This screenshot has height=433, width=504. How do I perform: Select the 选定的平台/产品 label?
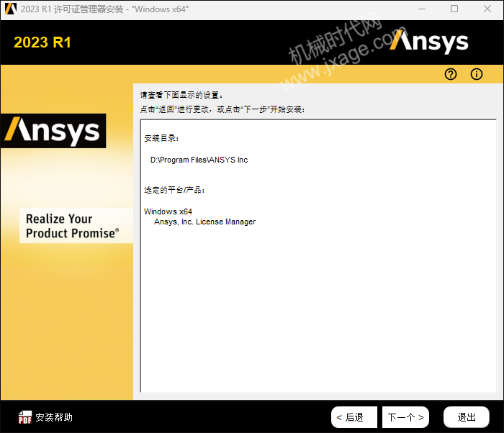[174, 190]
